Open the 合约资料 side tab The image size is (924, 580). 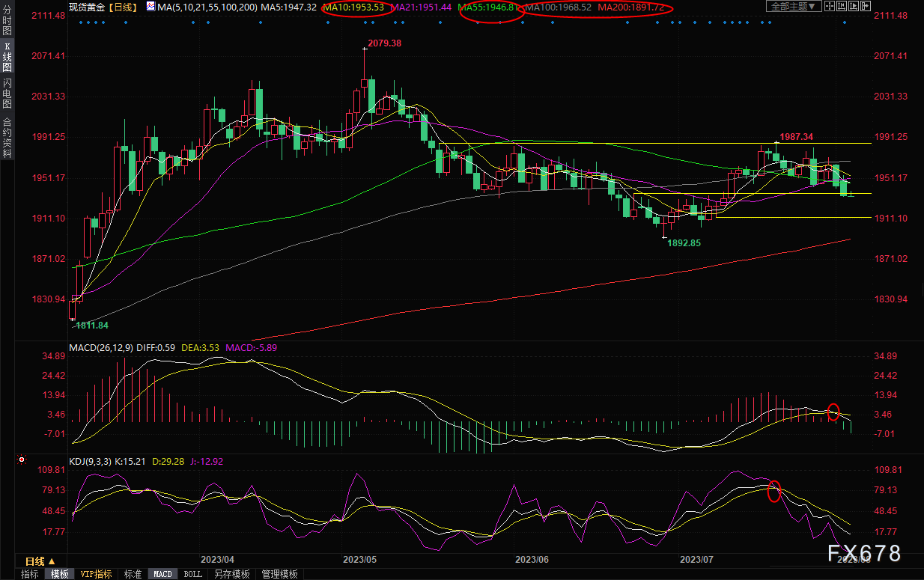(7, 137)
